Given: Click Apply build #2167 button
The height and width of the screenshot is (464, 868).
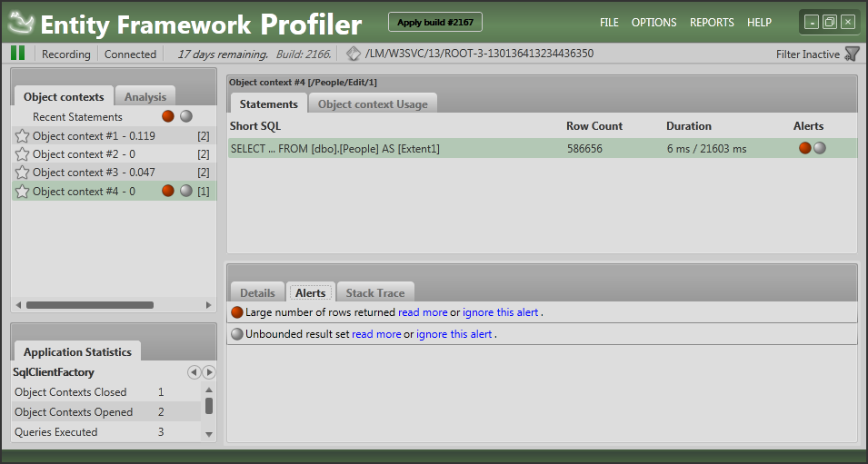Looking at the screenshot, I should point(434,22).
